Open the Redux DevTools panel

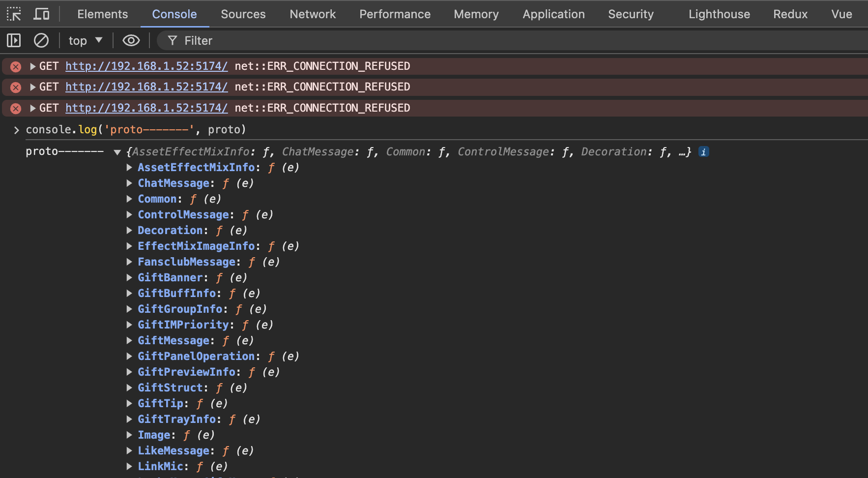click(790, 14)
